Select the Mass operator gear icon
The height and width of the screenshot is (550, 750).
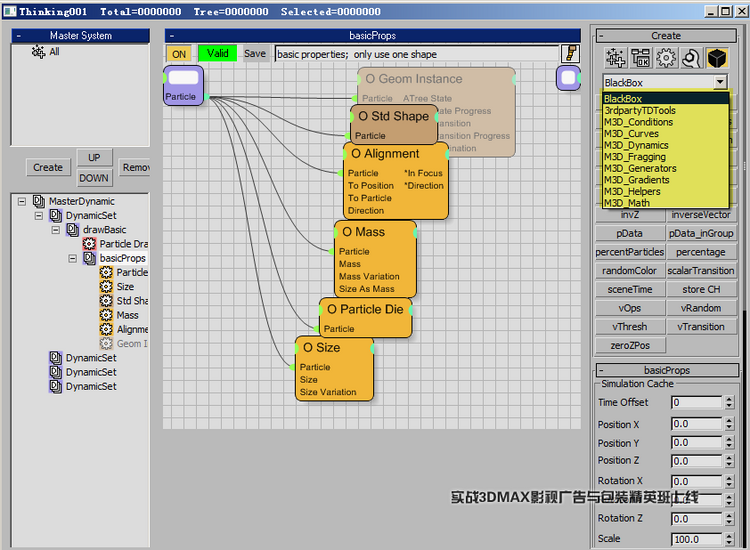point(106,315)
